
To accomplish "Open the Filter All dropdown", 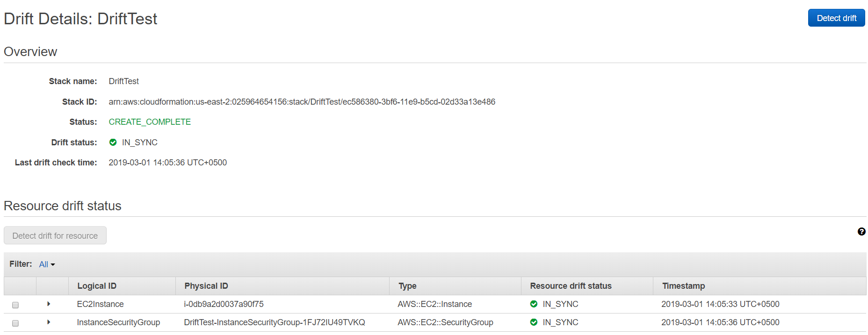I will (47, 264).
